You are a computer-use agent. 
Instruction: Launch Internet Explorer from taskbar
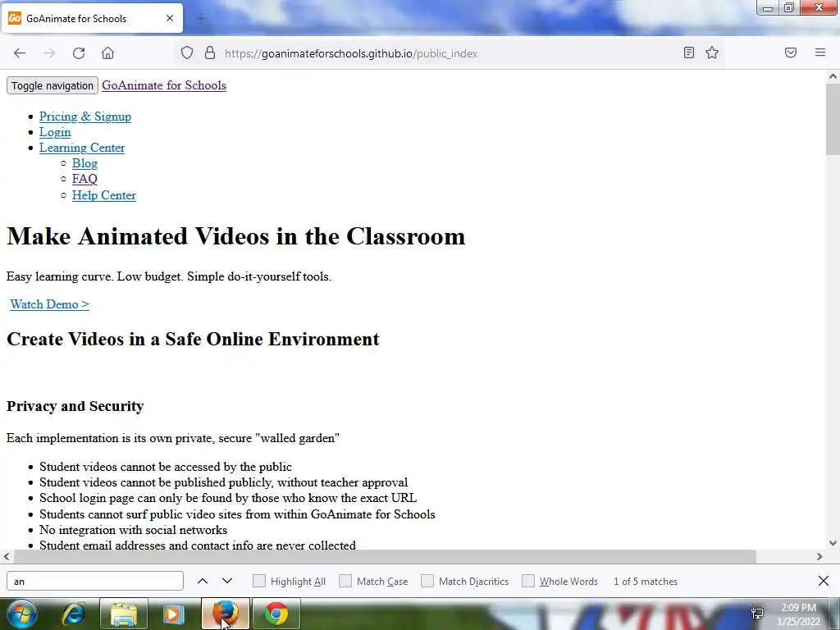74,614
